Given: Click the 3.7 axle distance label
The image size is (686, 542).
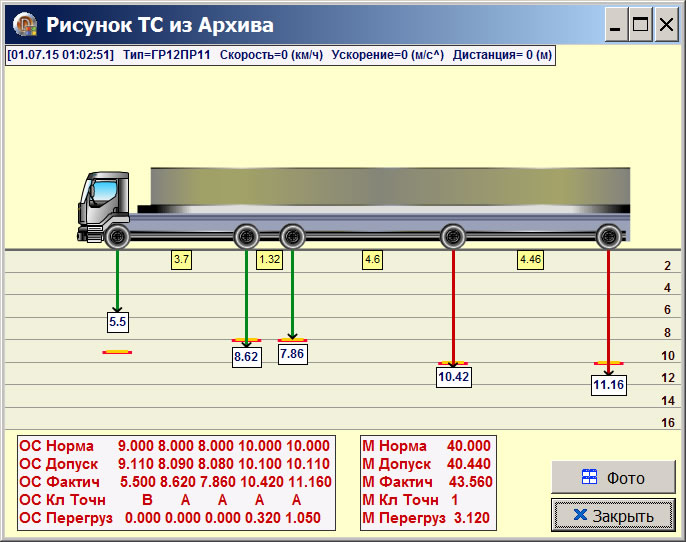Looking at the screenshot, I should pyautogui.click(x=181, y=260).
